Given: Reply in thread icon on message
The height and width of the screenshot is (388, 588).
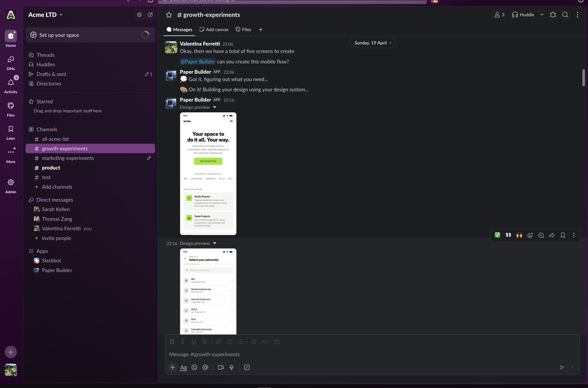Looking at the screenshot, I should coord(541,235).
